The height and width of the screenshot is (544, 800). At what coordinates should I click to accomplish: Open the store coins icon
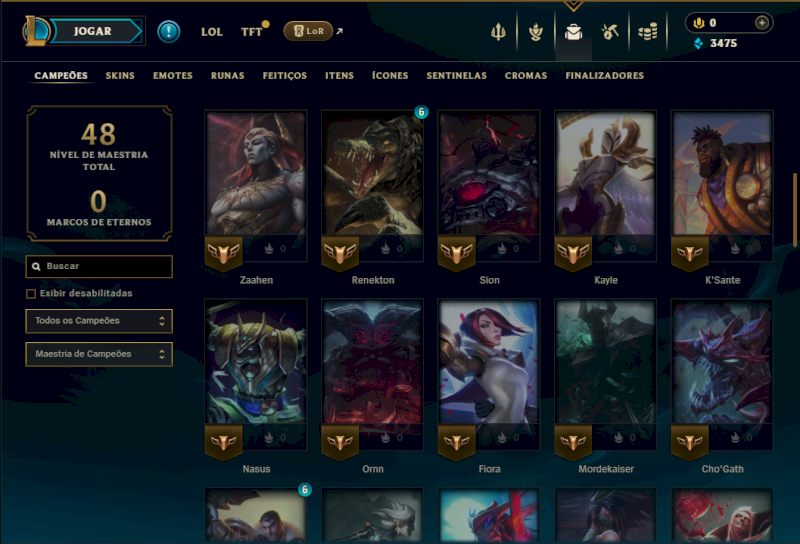648,32
